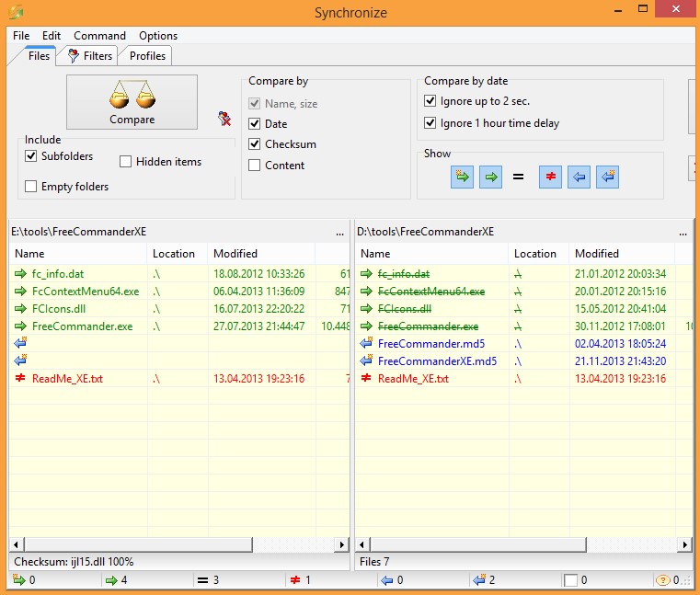This screenshot has height=595, width=700.
Task: Toggle the first green arrow Show filter
Action: click(x=462, y=177)
